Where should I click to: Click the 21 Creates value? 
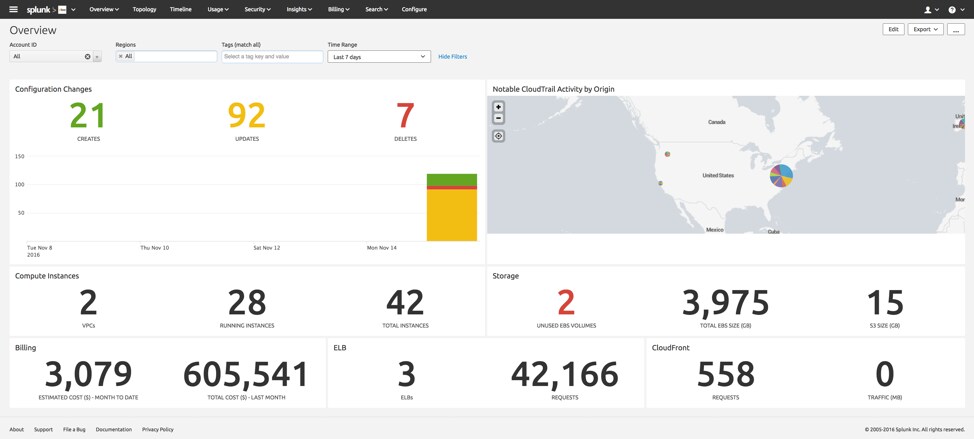point(88,115)
